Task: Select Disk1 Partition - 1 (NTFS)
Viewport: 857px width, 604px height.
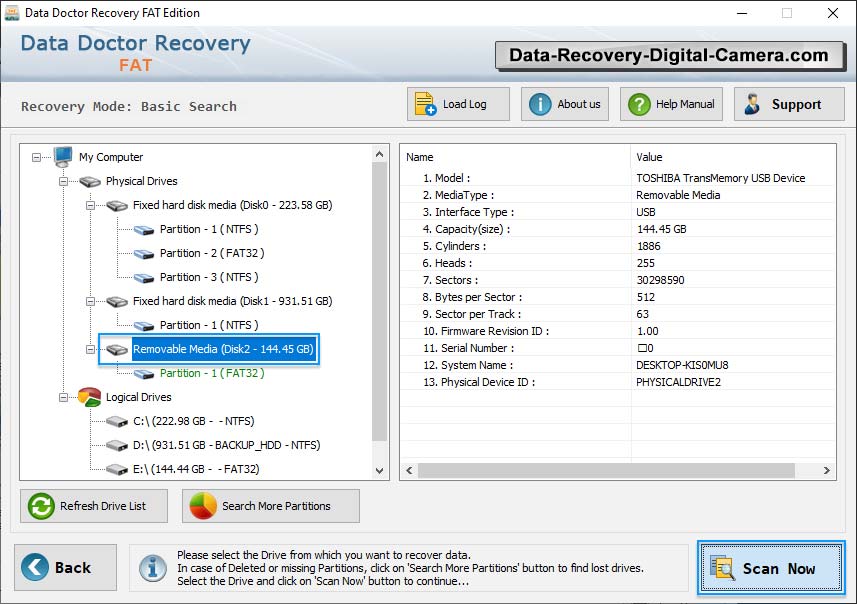Action: [209, 325]
